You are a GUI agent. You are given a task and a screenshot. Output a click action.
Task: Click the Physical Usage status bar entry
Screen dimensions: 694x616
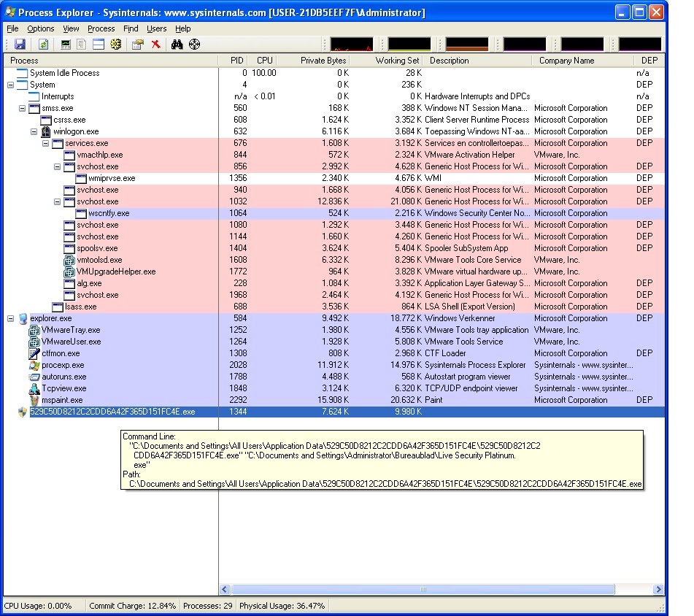[282, 606]
